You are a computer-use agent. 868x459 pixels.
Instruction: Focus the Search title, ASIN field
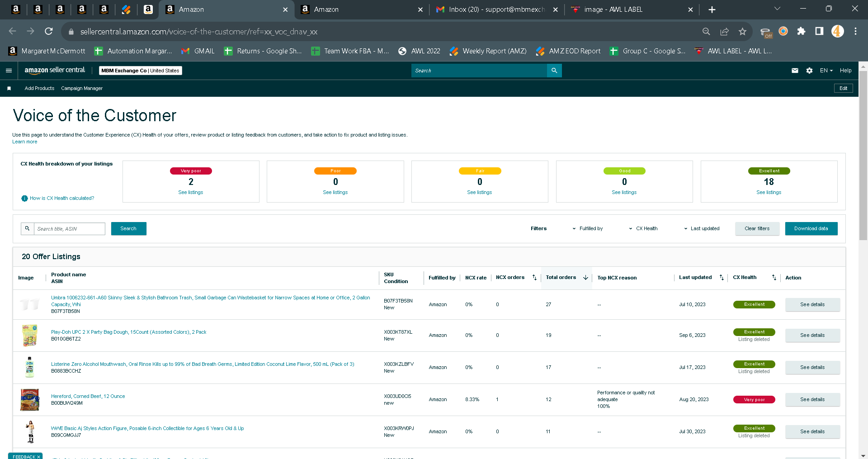pyautogui.click(x=70, y=229)
